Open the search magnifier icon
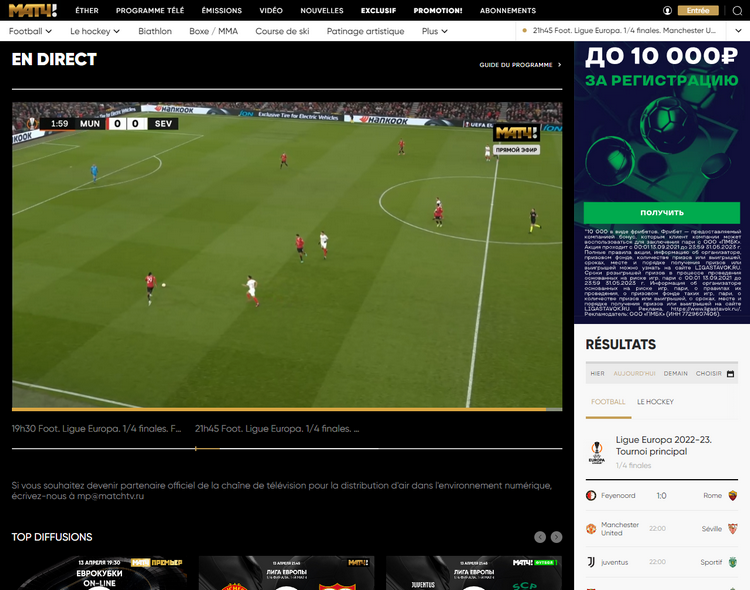 [737, 11]
